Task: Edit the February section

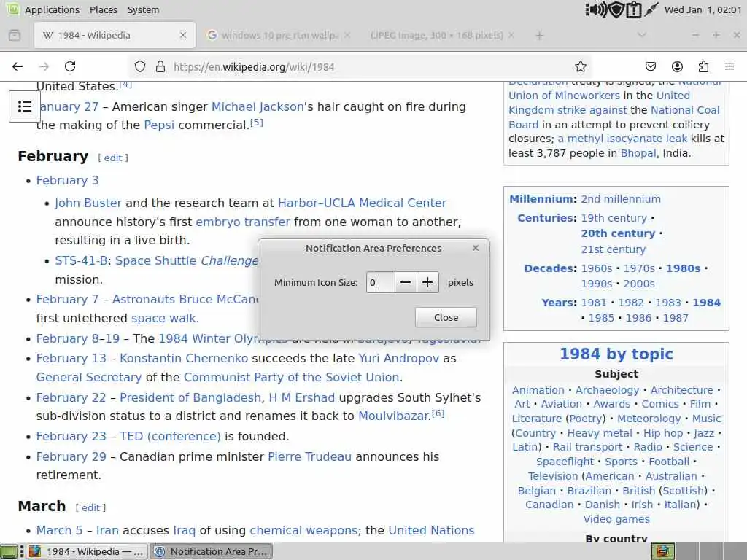Action: (x=113, y=157)
